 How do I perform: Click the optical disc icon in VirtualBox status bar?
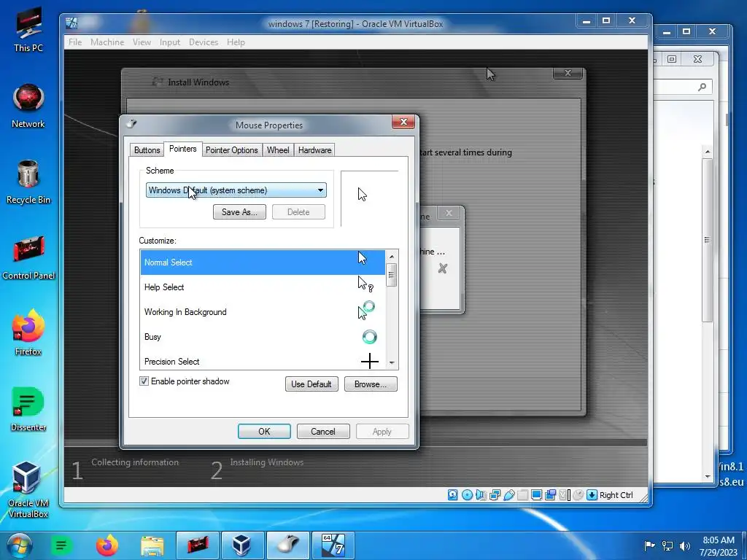point(468,495)
